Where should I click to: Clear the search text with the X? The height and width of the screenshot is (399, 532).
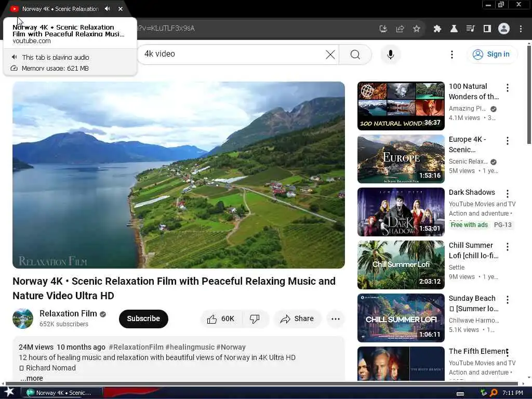click(330, 54)
